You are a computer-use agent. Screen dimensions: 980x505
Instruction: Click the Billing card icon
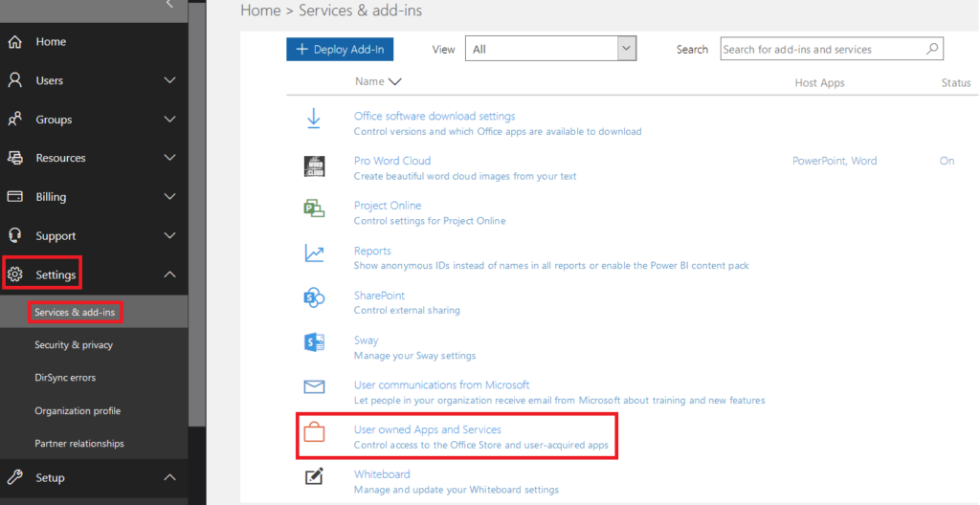point(15,197)
